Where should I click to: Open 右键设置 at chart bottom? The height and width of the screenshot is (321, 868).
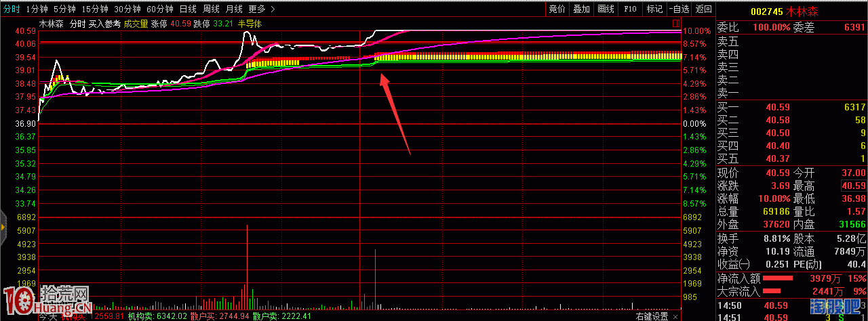(x=652, y=316)
